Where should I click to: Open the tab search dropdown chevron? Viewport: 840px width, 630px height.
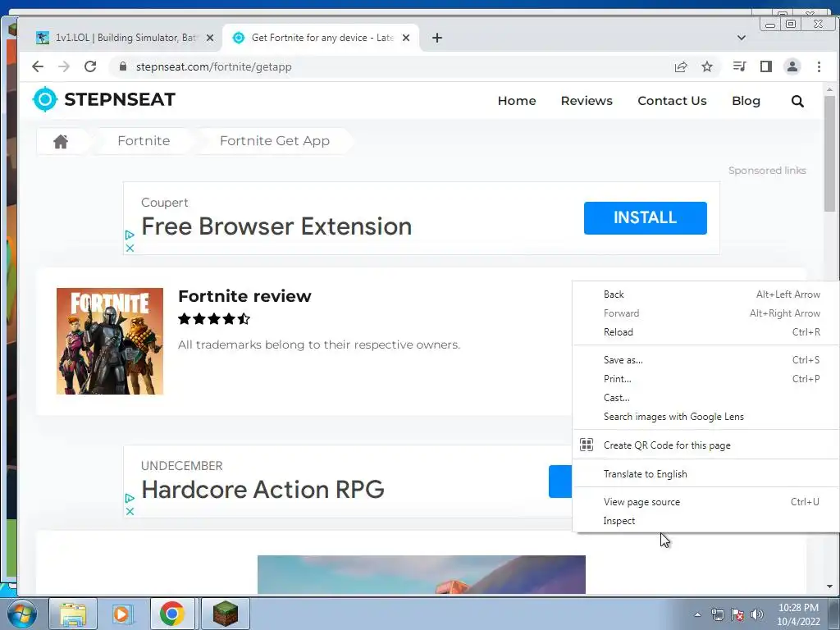742,38
